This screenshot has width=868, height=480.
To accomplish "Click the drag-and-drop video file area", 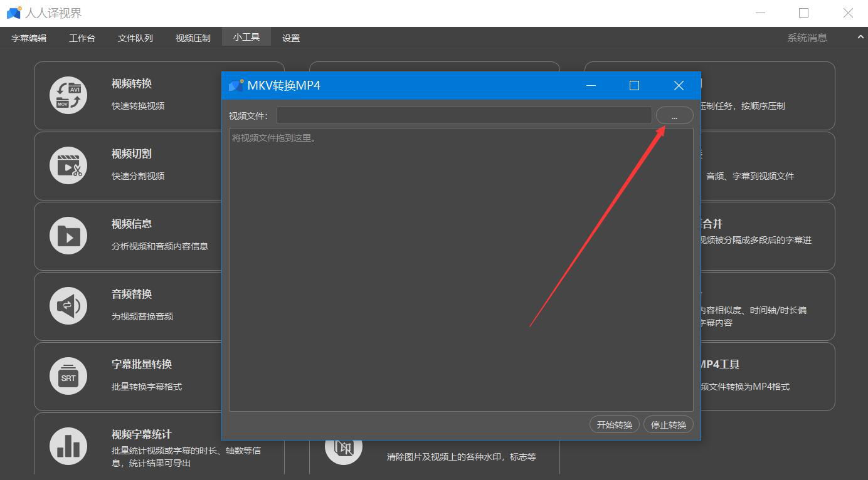I will click(461, 269).
